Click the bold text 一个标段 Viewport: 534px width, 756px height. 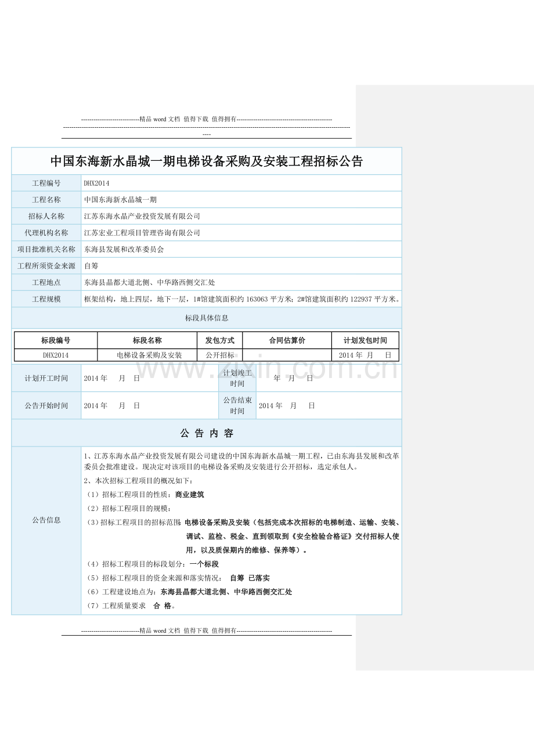pyautogui.click(x=204, y=564)
